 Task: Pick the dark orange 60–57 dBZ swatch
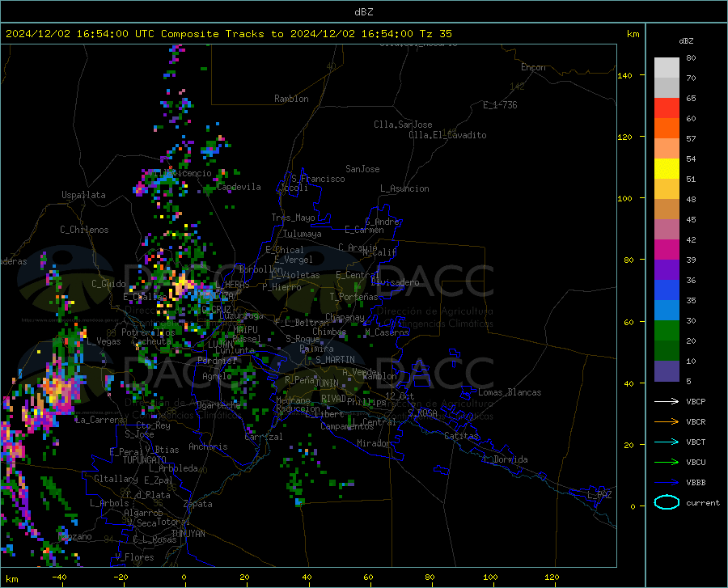tap(667, 128)
